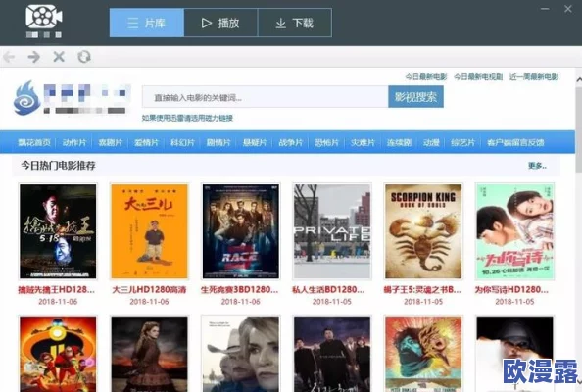Click the blue flame site logo
The height and width of the screenshot is (392, 582).
[26, 98]
